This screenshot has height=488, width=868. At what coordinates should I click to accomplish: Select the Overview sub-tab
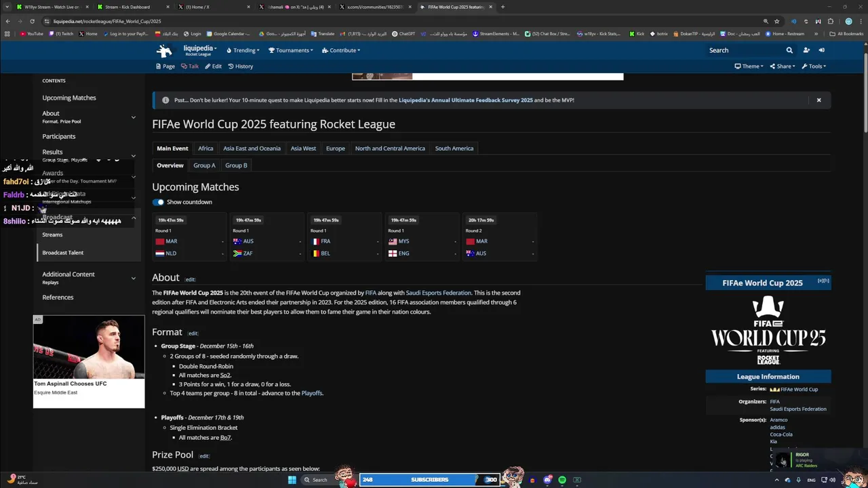click(x=170, y=165)
